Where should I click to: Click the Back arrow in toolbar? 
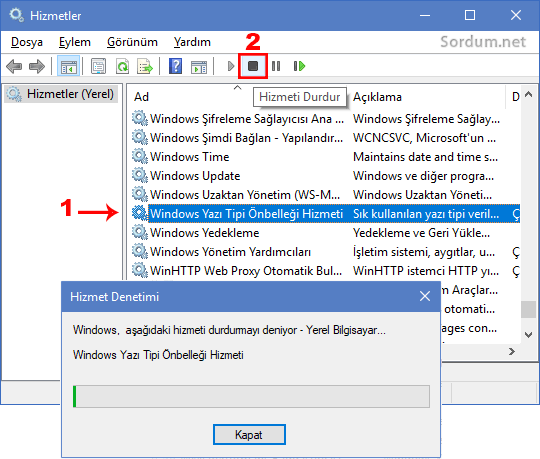pos(14,66)
